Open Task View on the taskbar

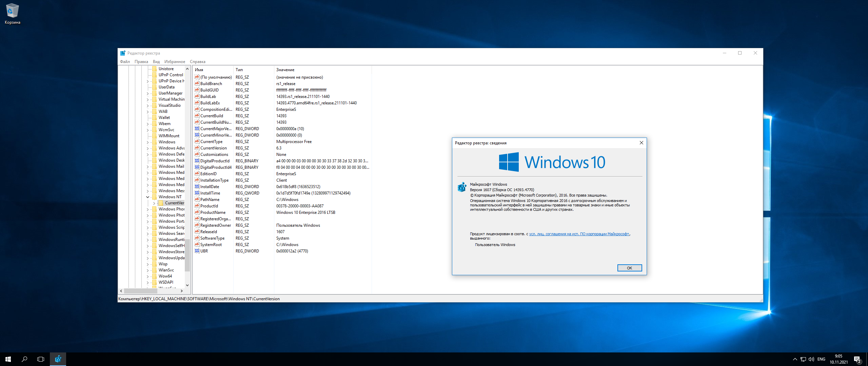[x=41, y=359]
